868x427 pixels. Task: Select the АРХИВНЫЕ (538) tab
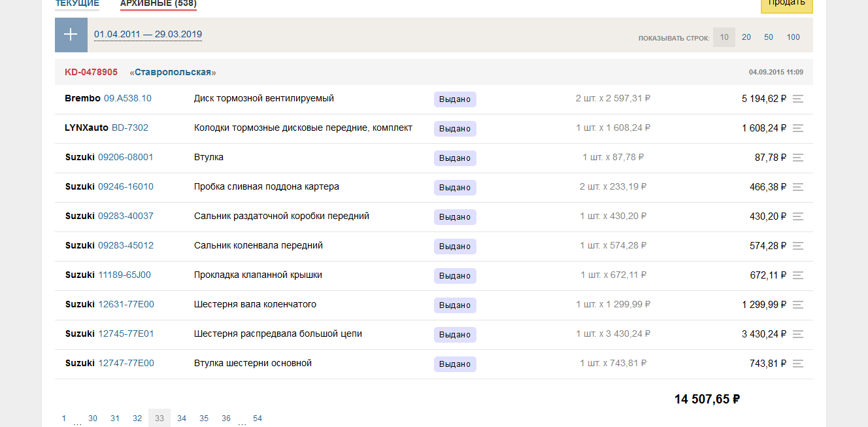click(158, 4)
